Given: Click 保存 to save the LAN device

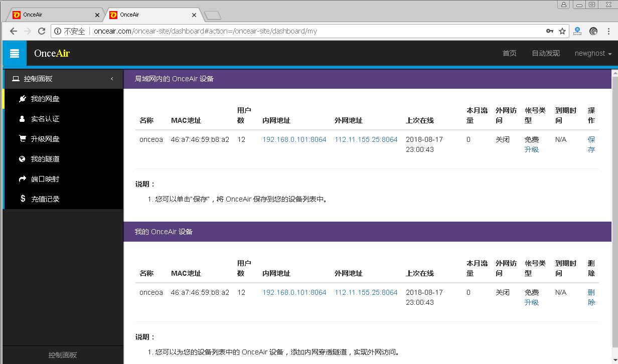Looking at the screenshot, I should [x=591, y=144].
